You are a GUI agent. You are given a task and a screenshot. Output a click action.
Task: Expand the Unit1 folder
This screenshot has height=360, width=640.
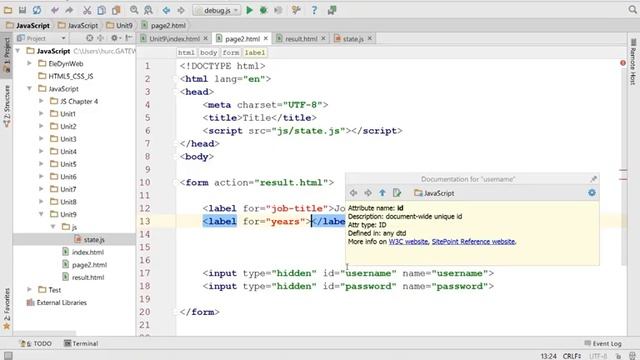click(41, 113)
